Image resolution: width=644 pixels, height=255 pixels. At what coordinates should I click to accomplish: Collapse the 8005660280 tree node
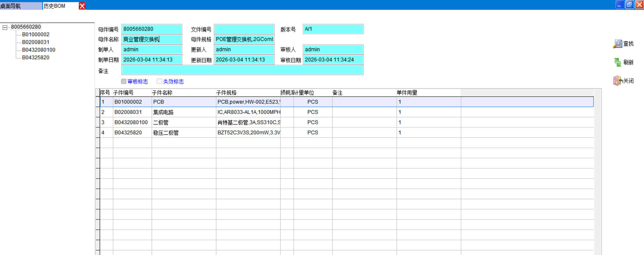5,27
